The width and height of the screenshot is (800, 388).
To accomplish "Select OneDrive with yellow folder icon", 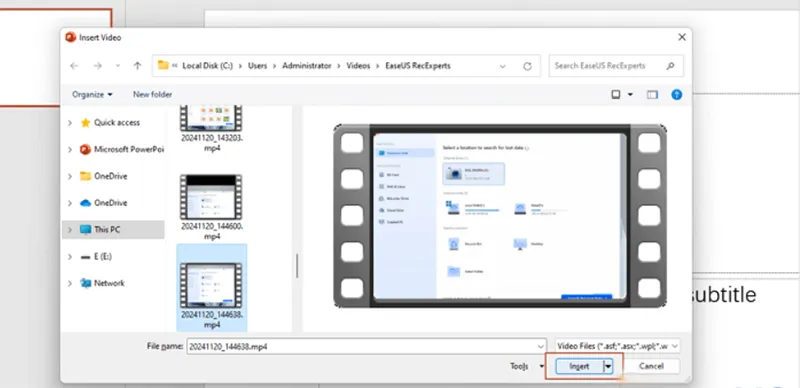I will click(x=104, y=176).
